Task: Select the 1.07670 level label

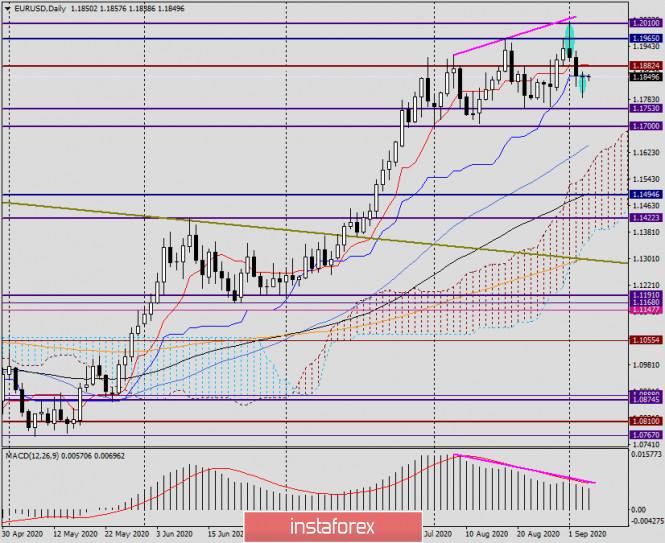Action: click(x=645, y=435)
